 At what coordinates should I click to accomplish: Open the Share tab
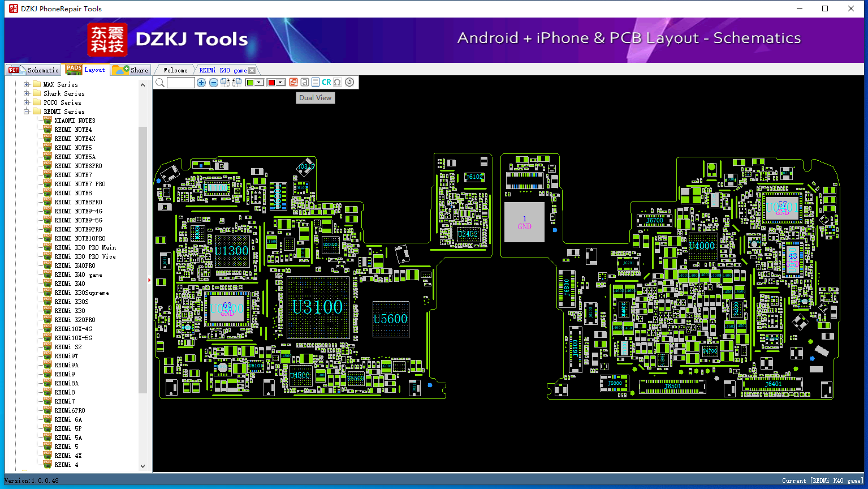130,70
